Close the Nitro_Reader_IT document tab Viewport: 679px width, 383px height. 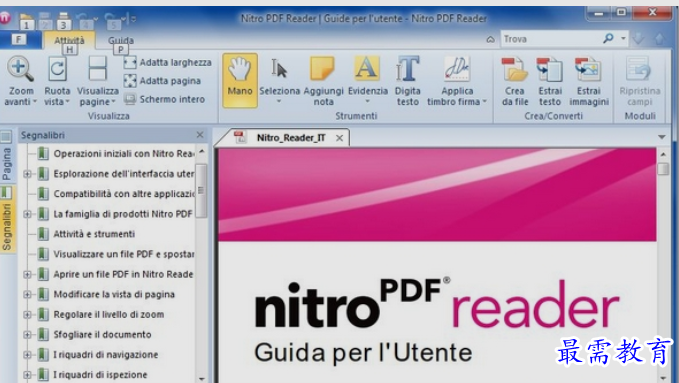[340, 138]
